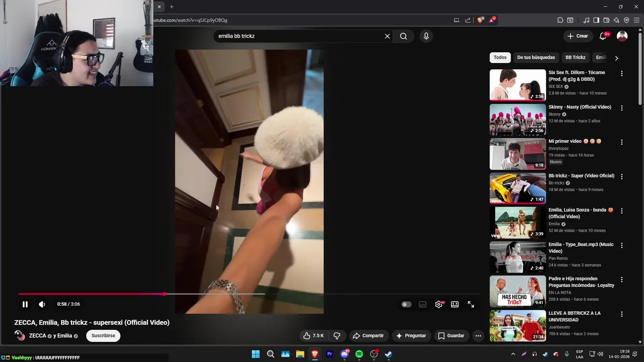This screenshot has height=362, width=644.
Task: Open the account avatar menu
Action: coord(622,36)
